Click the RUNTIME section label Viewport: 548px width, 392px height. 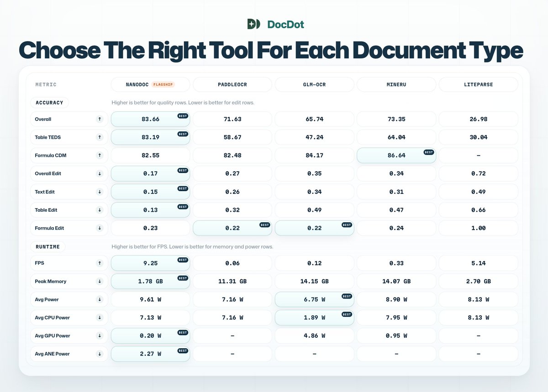click(x=48, y=247)
